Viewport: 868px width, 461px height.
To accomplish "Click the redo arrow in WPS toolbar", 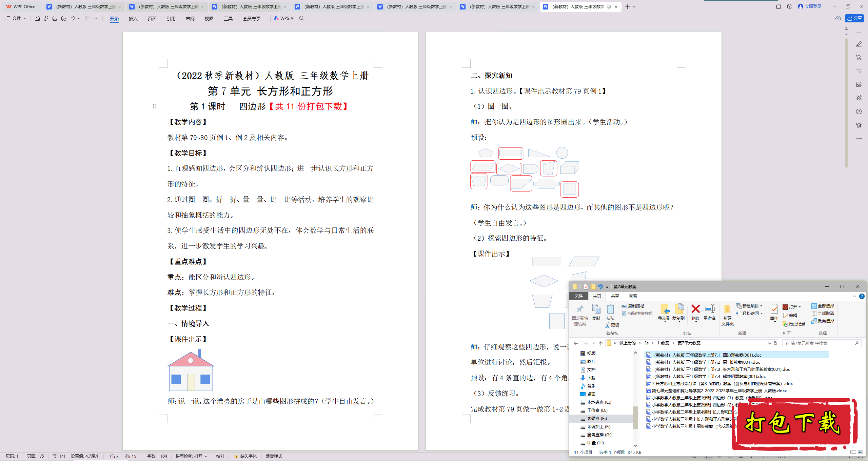I will coord(87,19).
